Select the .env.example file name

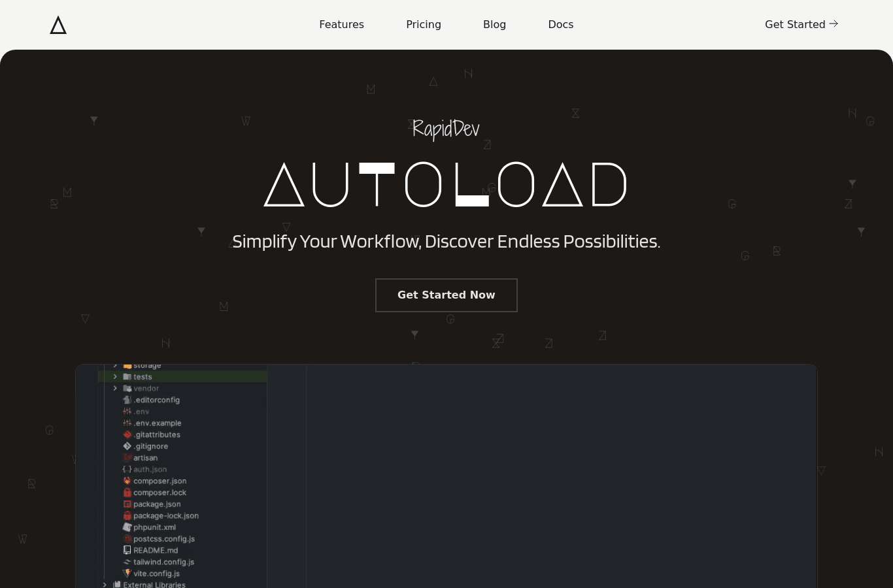[158, 423]
